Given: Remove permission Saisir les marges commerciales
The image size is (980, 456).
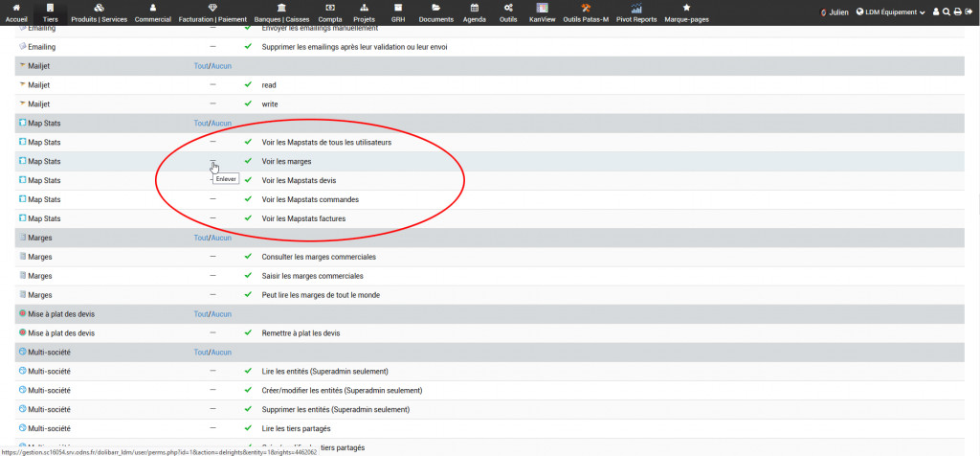Looking at the screenshot, I should pyautogui.click(x=213, y=275).
